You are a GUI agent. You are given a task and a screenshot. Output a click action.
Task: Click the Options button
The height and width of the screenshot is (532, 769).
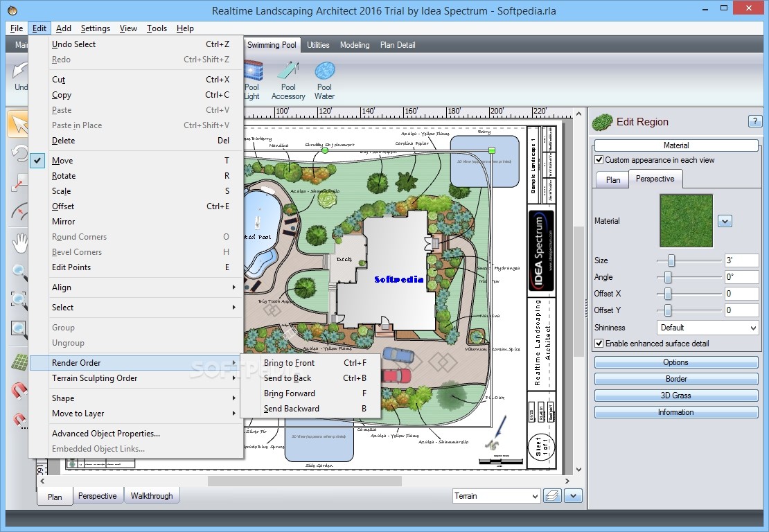[x=675, y=362]
